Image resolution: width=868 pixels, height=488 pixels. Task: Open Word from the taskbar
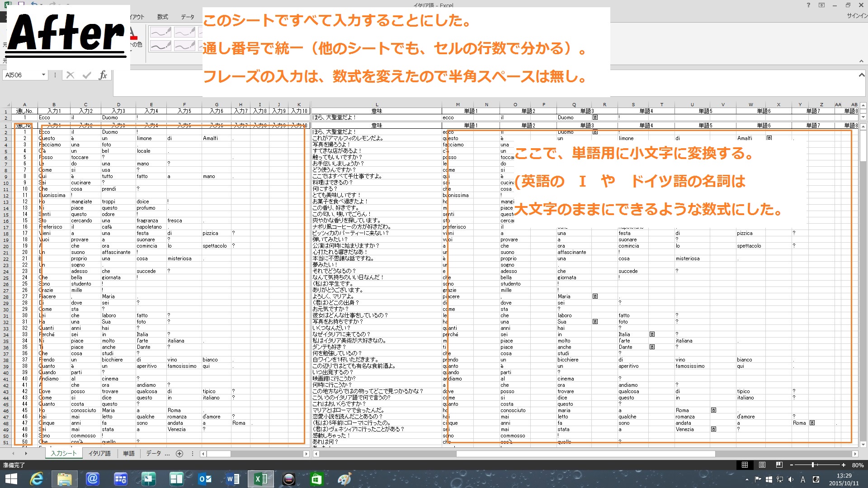coord(233,479)
